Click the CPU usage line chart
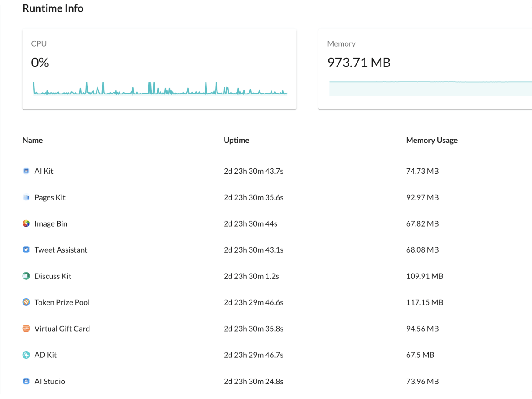Viewport: 532px width, 399px height. 160,89
